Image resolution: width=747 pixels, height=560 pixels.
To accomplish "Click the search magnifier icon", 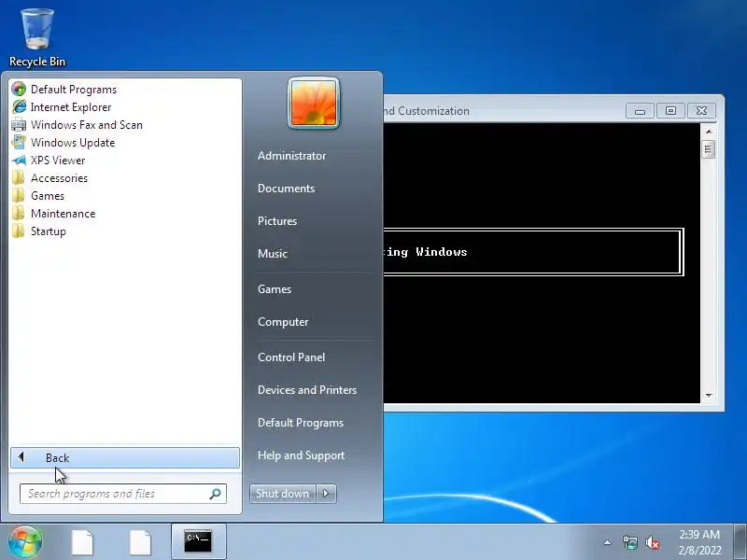I will [x=216, y=494].
